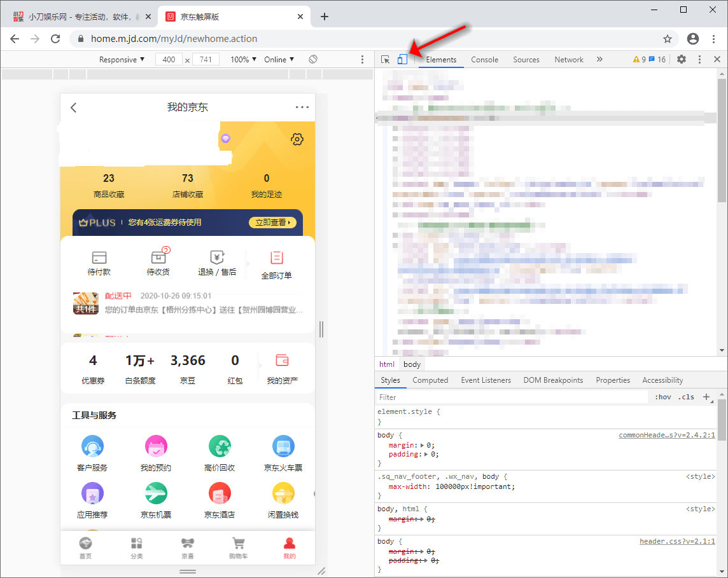The image size is (728, 578).
Task: Open 客户服务 customer service
Action: point(92,453)
